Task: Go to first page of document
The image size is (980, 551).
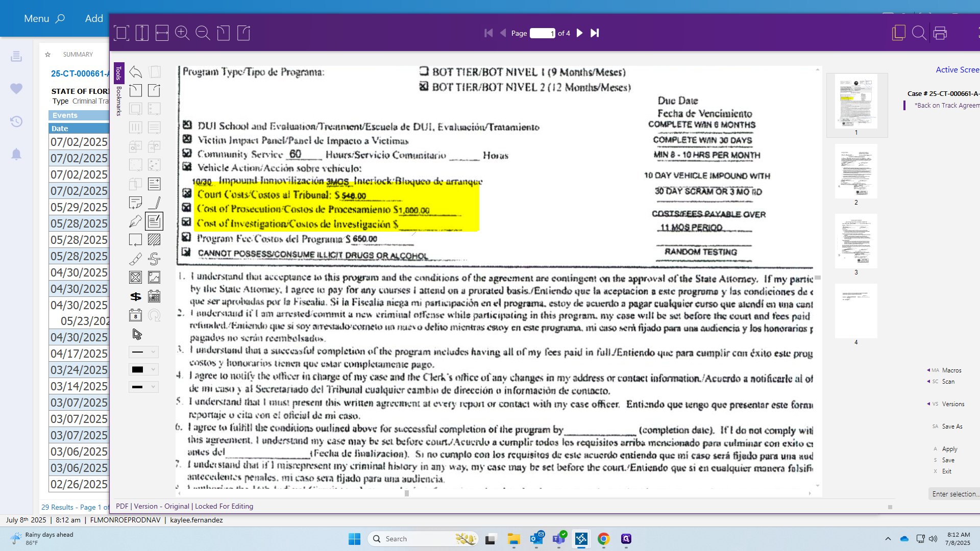Action: [488, 33]
